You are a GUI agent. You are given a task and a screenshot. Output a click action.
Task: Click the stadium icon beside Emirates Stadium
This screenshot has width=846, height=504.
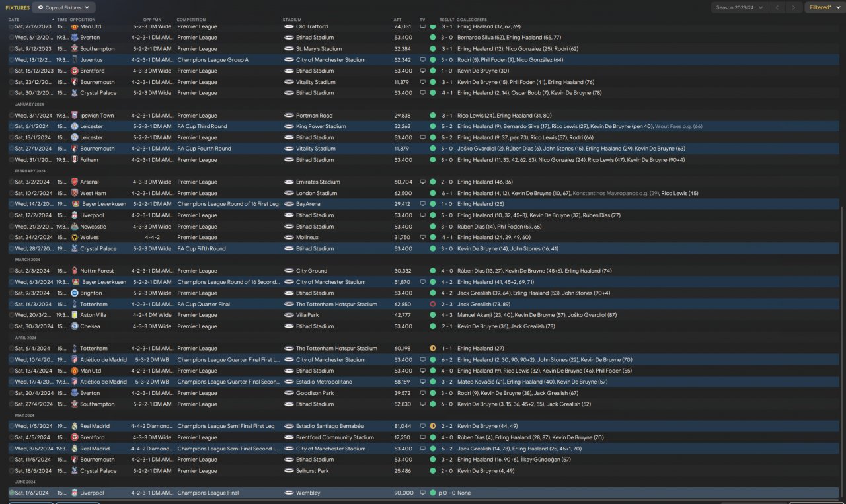click(289, 182)
